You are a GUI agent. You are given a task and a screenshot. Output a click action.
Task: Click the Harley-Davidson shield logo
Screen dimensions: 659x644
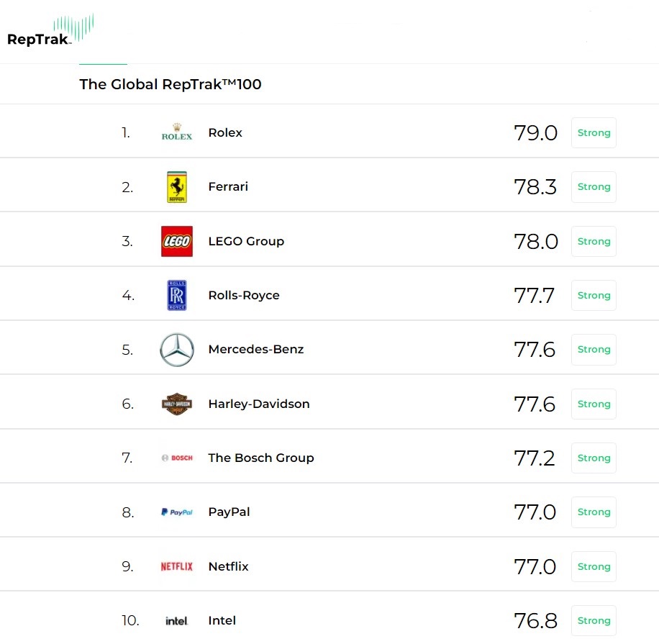point(177,404)
